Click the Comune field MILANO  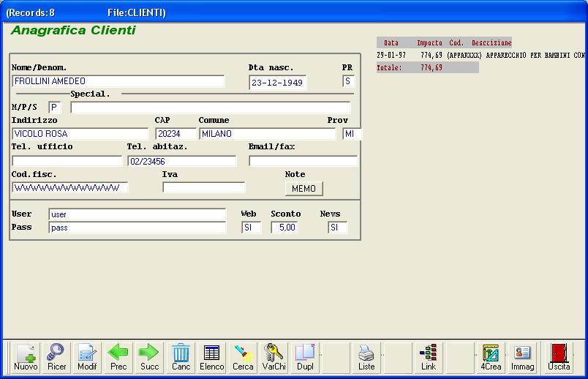click(268, 134)
